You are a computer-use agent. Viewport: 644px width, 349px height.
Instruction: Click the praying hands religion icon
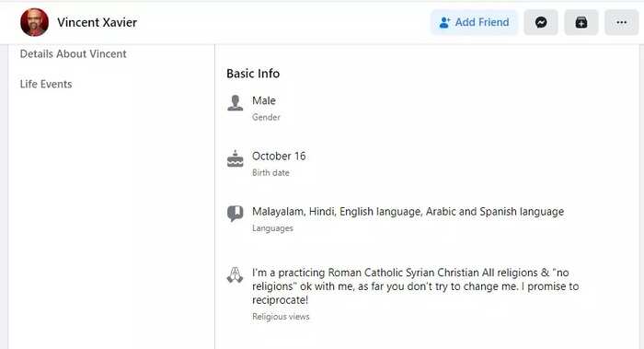point(235,274)
